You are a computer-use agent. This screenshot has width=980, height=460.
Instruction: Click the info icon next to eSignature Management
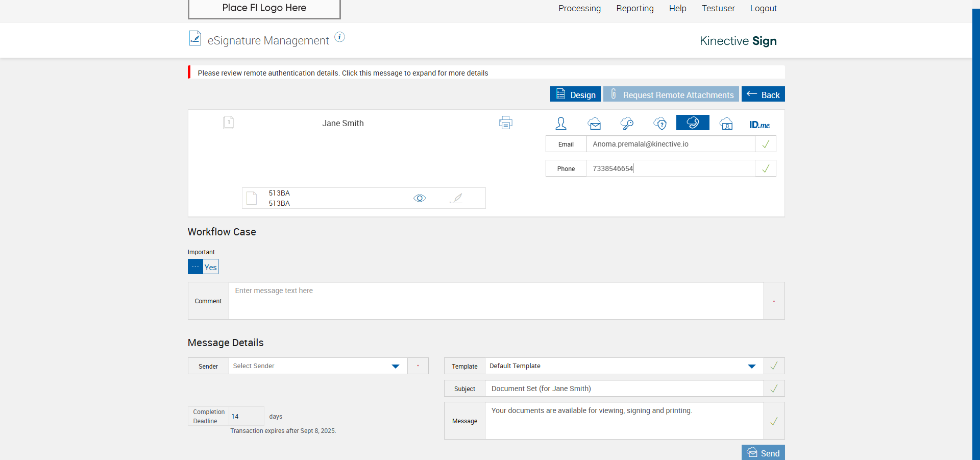click(x=339, y=37)
